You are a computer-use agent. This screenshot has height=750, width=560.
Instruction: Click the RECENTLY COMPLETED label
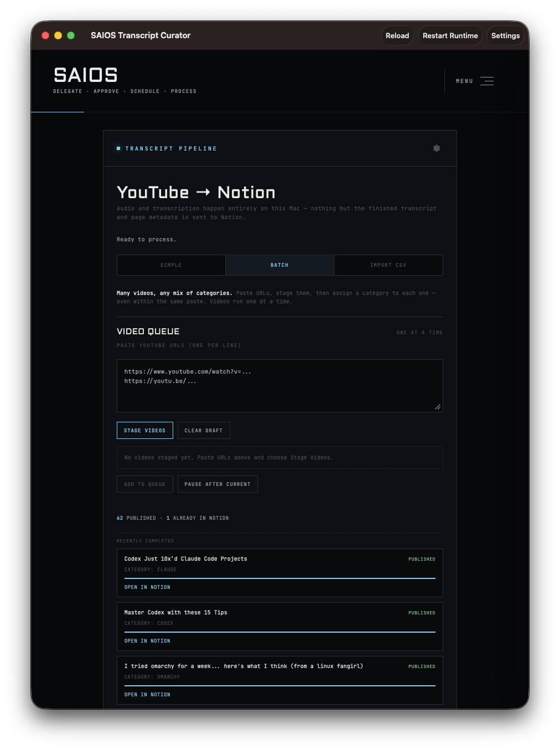(x=145, y=541)
